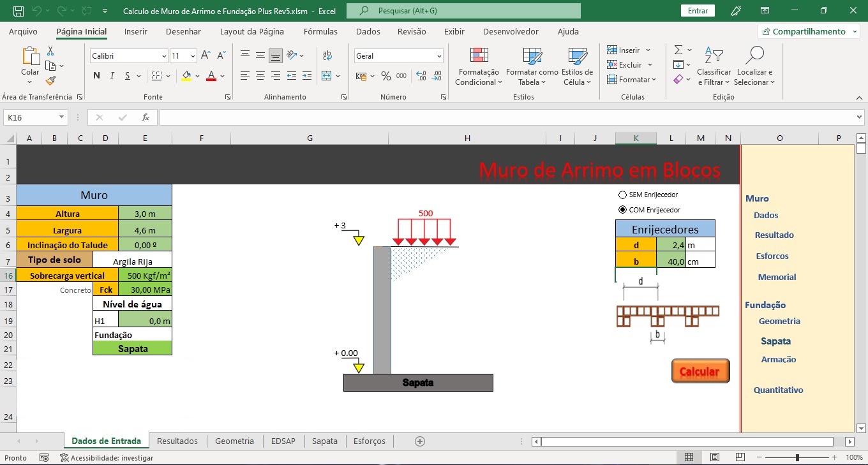868x465 pixels.
Task: Click Increase Decimal icon
Action: coord(421,76)
